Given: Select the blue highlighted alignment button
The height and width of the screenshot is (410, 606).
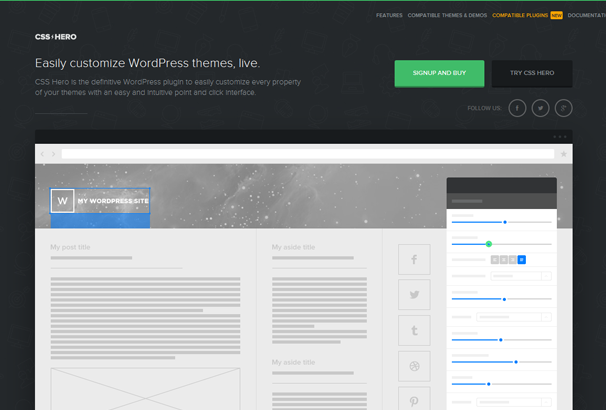Looking at the screenshot, I should pos(522,260).
